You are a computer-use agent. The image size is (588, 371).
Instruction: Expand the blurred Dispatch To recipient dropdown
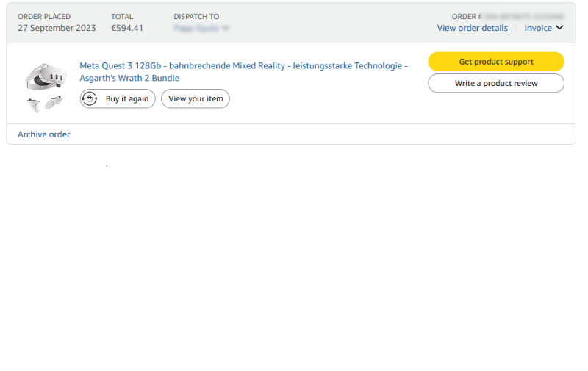tap(201, 28)
